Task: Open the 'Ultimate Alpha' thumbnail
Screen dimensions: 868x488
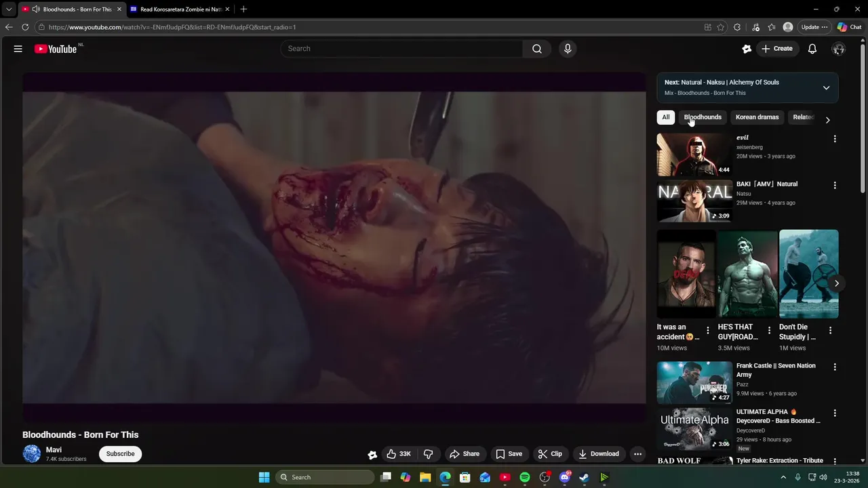Action: (x=694, y=428)
